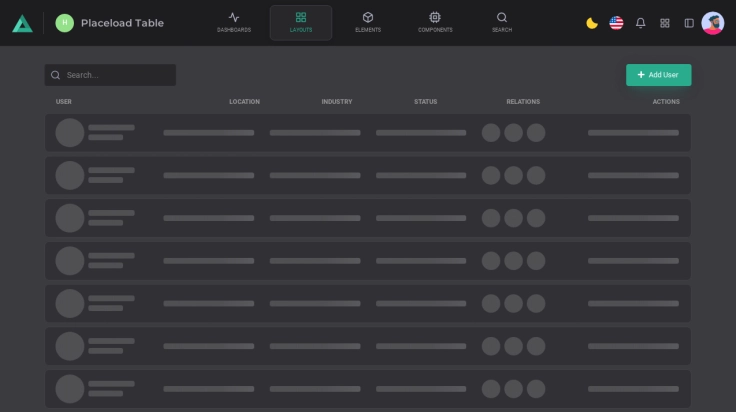Click the Location column header
The image size is (736, 412).
pos(244,102)
